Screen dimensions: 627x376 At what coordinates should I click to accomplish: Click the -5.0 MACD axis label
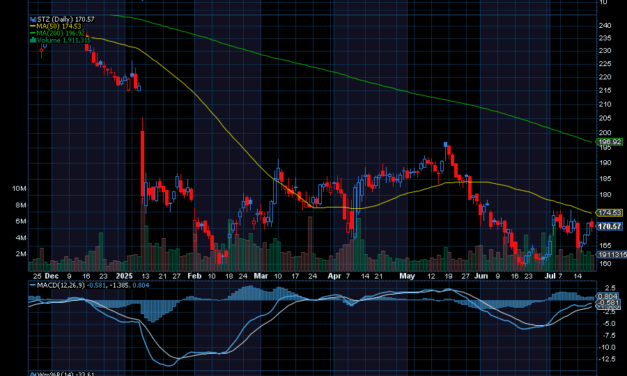coord(609,324)
